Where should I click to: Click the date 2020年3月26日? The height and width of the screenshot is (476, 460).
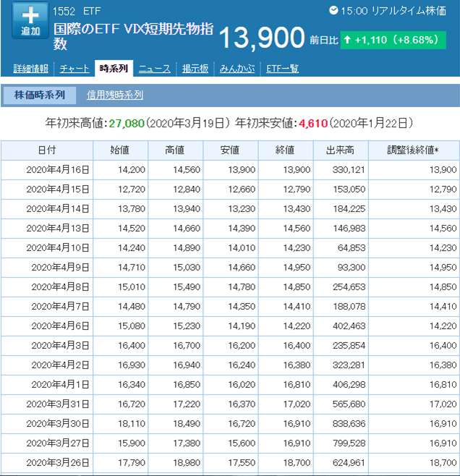click(58, 463)
